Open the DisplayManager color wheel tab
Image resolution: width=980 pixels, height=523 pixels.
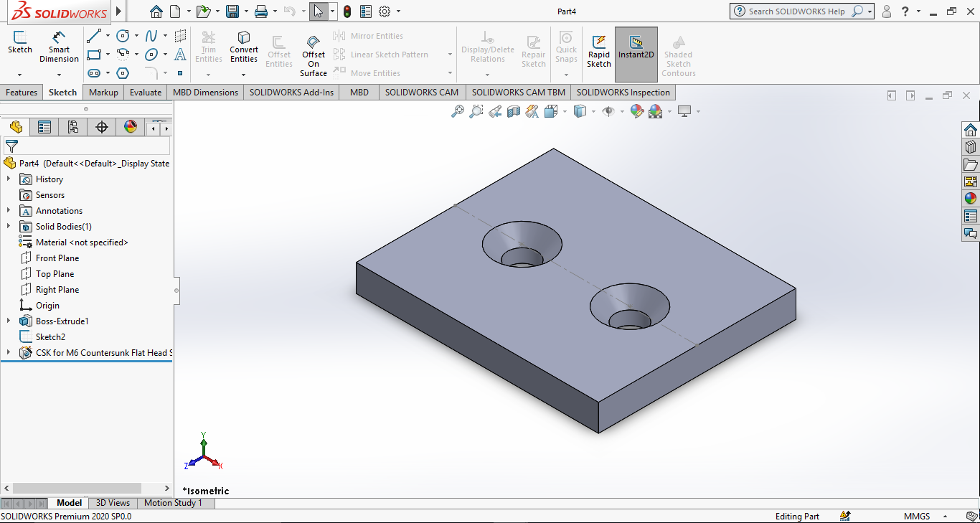[130, 128]
